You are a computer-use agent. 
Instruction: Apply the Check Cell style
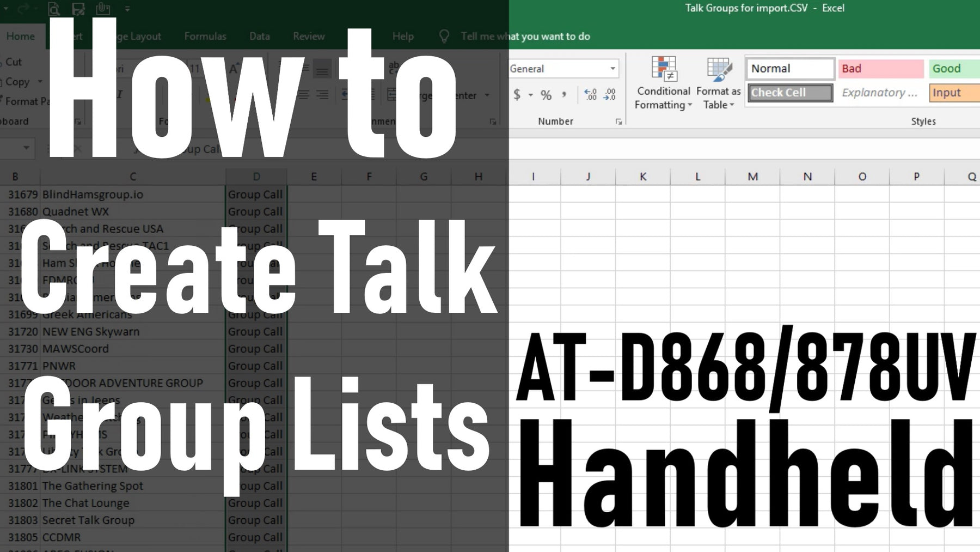(x=790, y=93)
